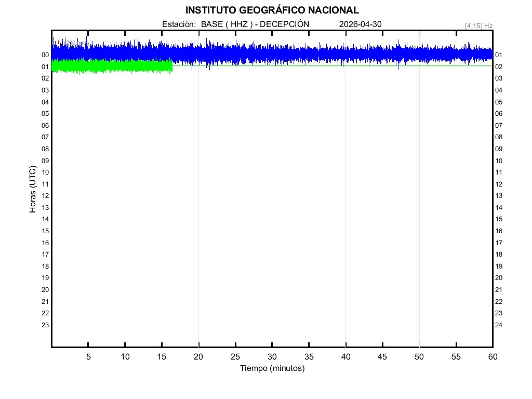Click the 5-minute tick label on the time axis
Image resolution: width=532 pixels, height=399 pixels.
[x=88, y=357]
